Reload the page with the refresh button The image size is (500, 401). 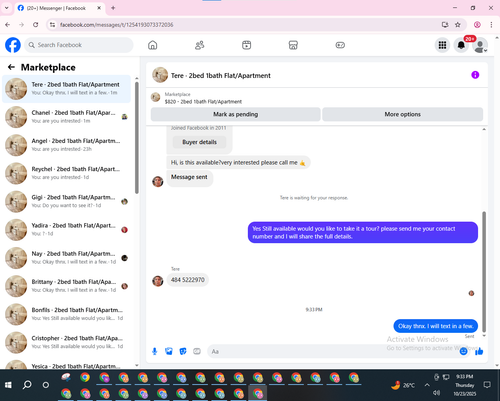coord(36,25)
